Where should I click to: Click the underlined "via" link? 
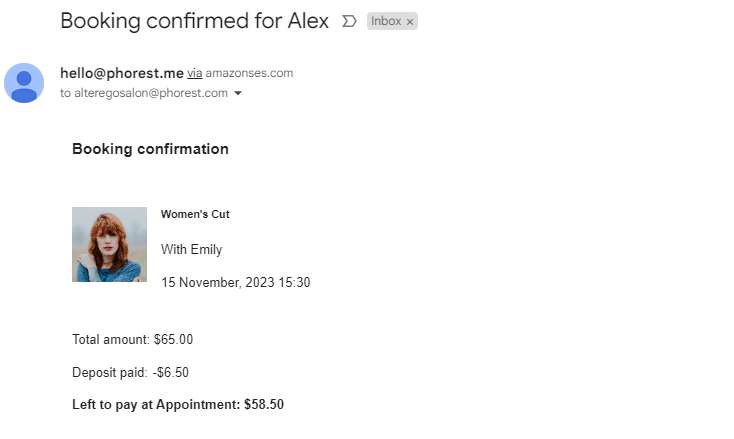click(x=195, y=73)
